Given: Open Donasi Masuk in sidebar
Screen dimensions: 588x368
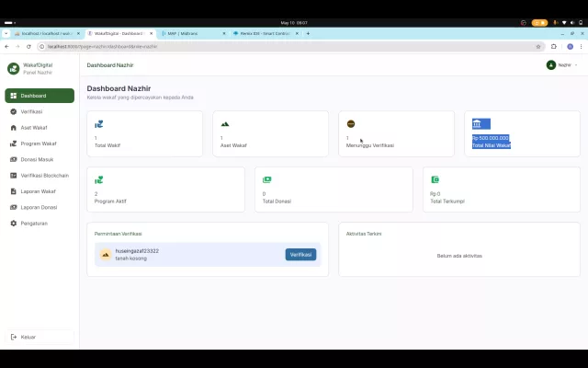Looking at the screenshot, I should pyautogui.click(x=40, y=159).
